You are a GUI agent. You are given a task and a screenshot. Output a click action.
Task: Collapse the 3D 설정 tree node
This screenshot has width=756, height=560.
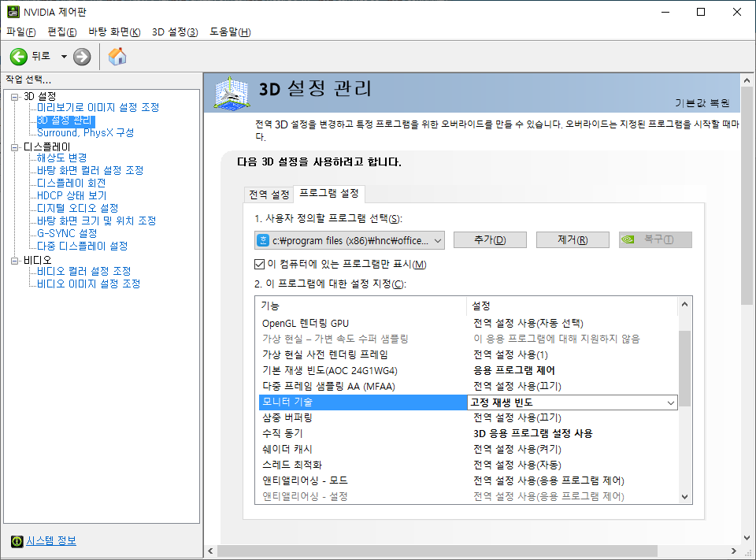pyautogui.click(x=15, y=96)
